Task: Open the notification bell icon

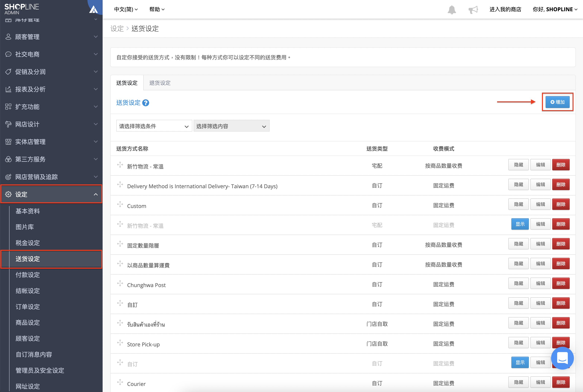Action: pos(452,10)
